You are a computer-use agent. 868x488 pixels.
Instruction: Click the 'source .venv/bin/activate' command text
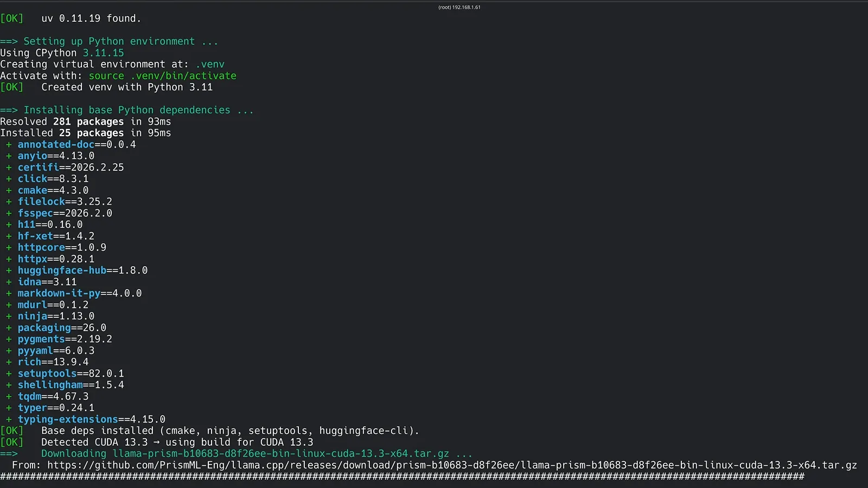click(163, 76)
